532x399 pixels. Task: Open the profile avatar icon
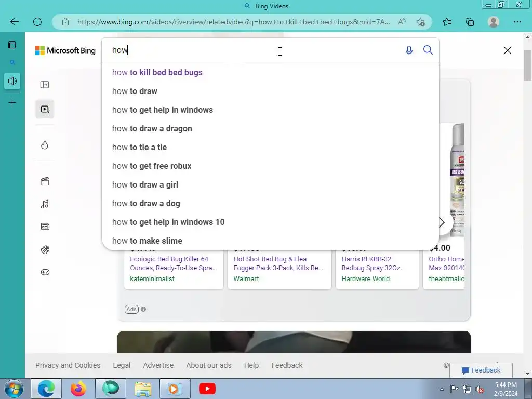click(x=494, y=22)
